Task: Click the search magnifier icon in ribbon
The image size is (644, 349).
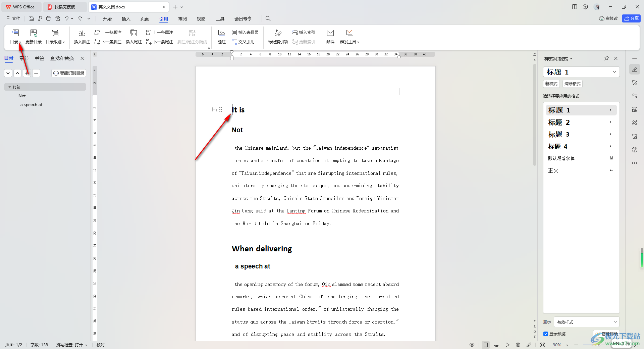Action: point(268,19)
